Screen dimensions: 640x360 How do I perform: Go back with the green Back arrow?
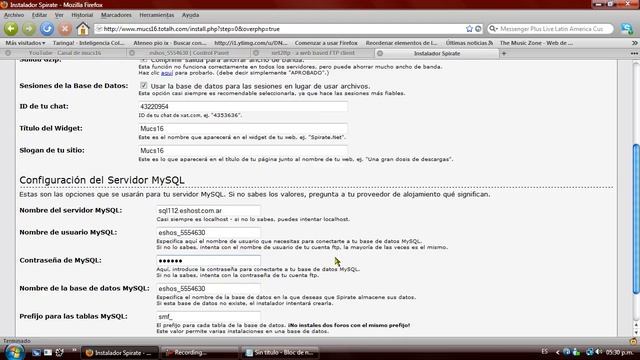(11, 29)
